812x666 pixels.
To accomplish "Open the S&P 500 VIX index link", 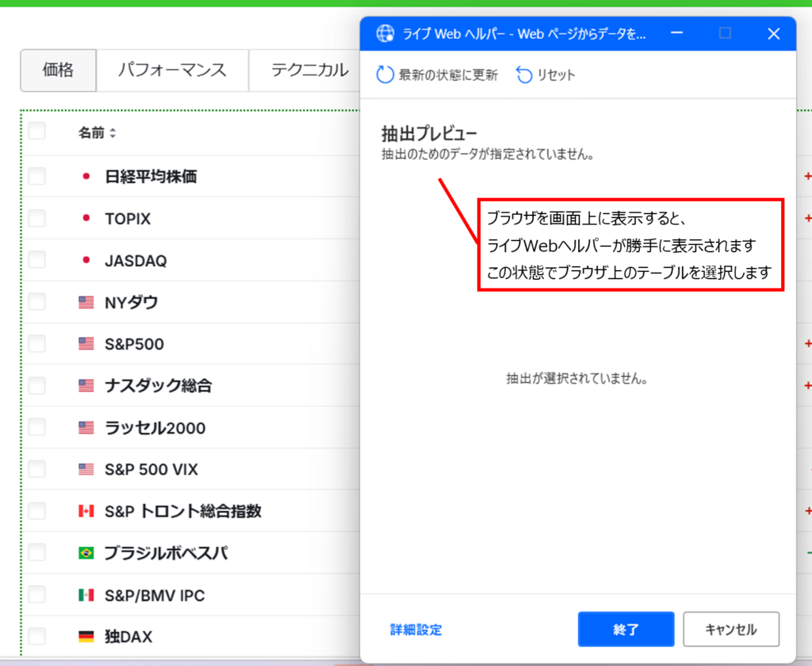I will coord(151,469).
